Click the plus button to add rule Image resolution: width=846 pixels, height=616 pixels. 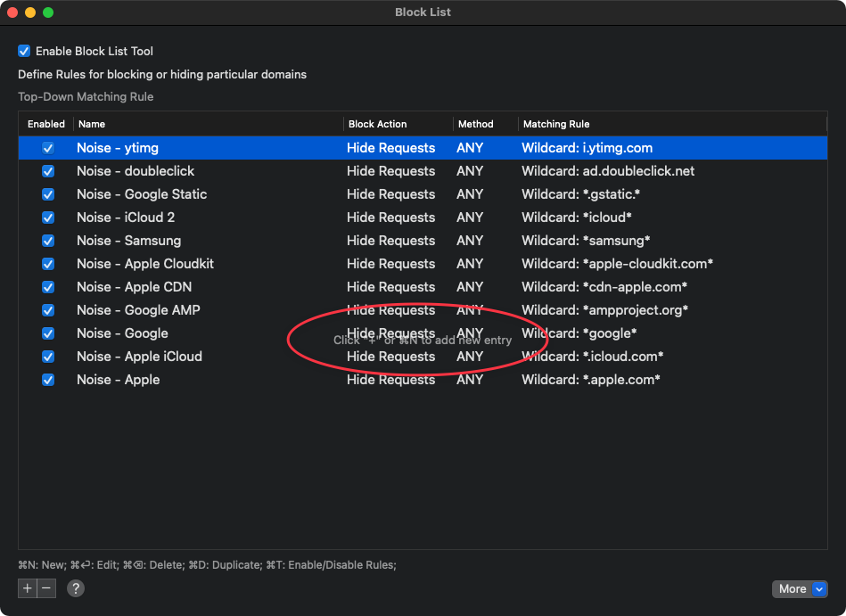(x=28, y=588)
